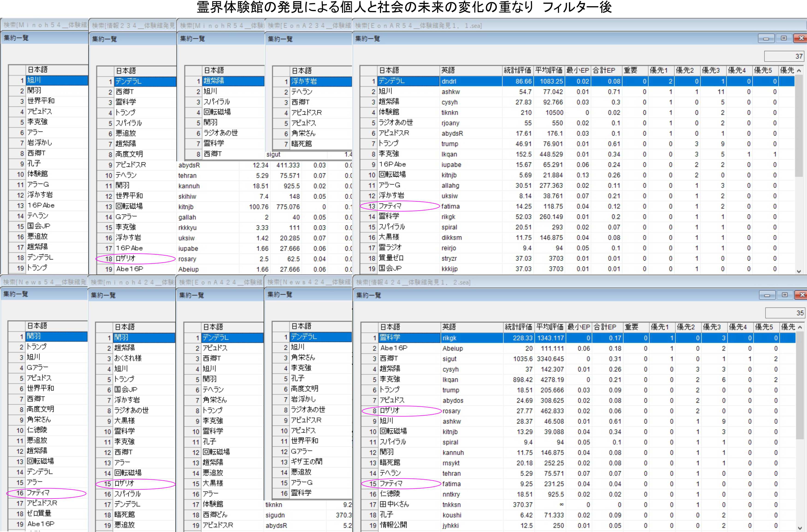
Task: Select the 'reirjo' cell
Action: click(x=471, y=248)
